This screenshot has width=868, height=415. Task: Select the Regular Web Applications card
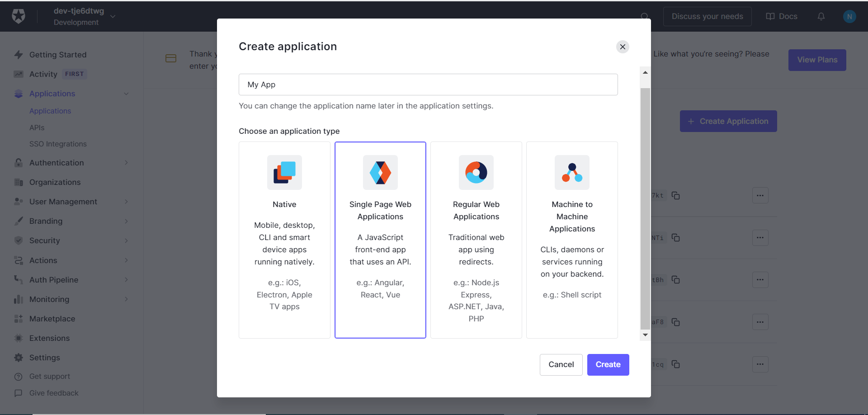pos(476,240)
